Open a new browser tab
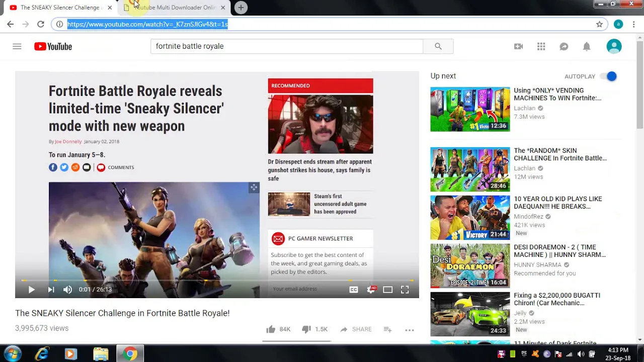Screen dimensions: 644x362 pos(241,8)
